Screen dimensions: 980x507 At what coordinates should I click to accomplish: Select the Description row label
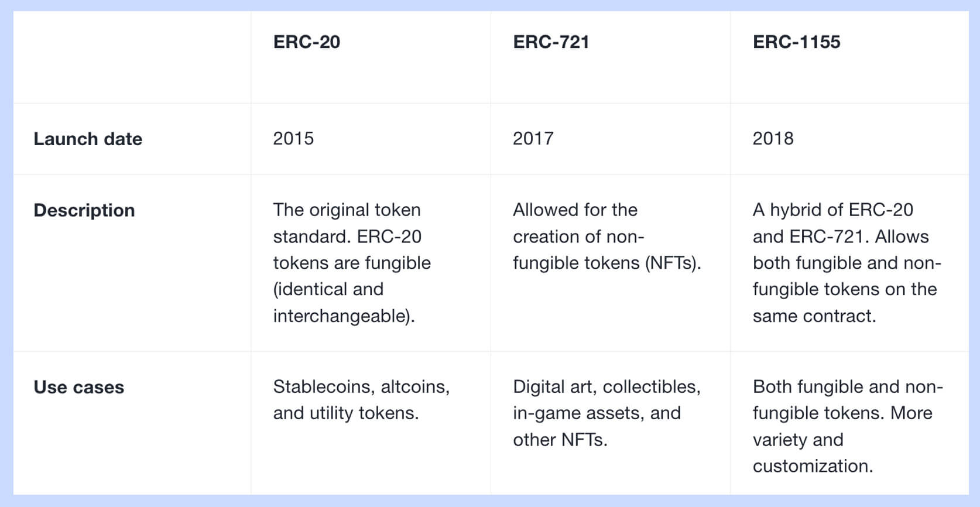pos(84,210)
